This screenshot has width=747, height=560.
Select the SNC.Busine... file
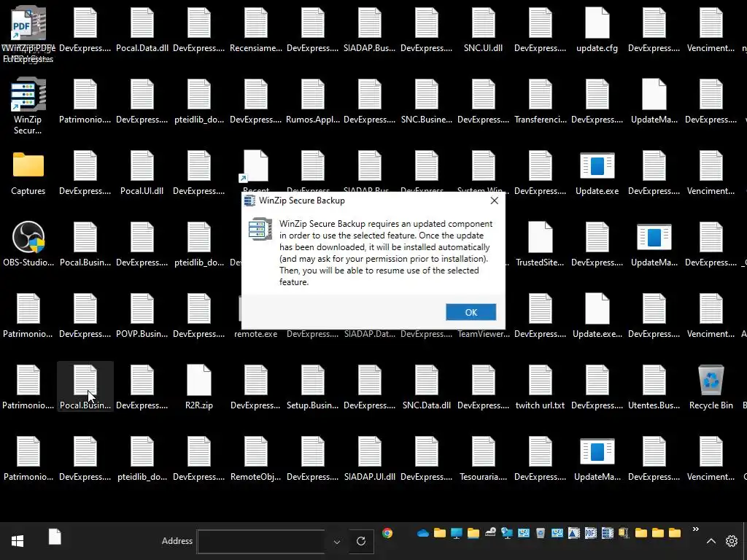pyautogui.click(x=426, y=101)
